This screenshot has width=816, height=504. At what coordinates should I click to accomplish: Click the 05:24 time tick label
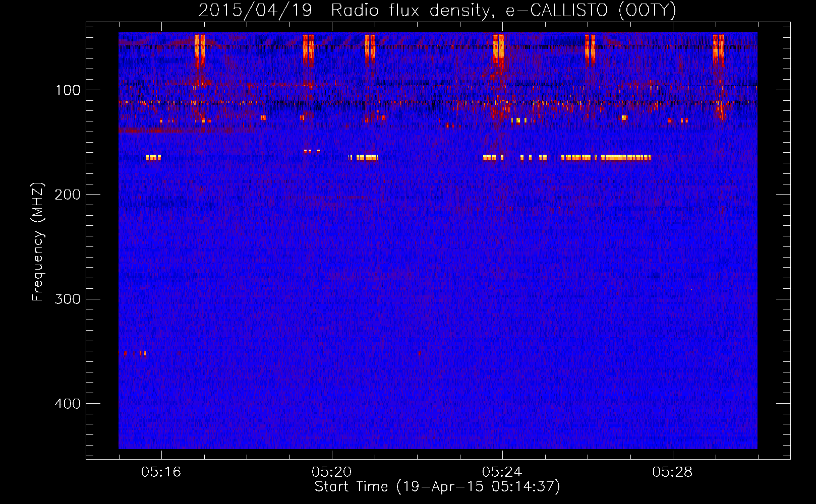pos(502,472)
